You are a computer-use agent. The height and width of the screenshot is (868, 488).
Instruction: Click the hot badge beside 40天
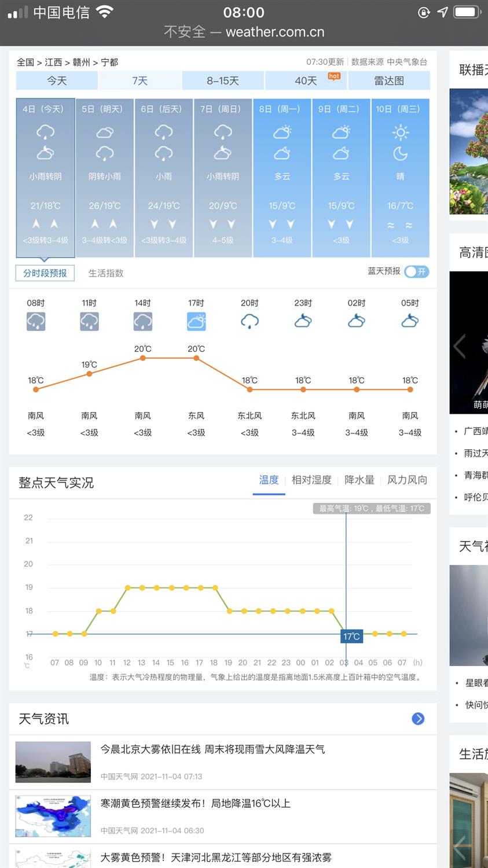pos(334,76)
